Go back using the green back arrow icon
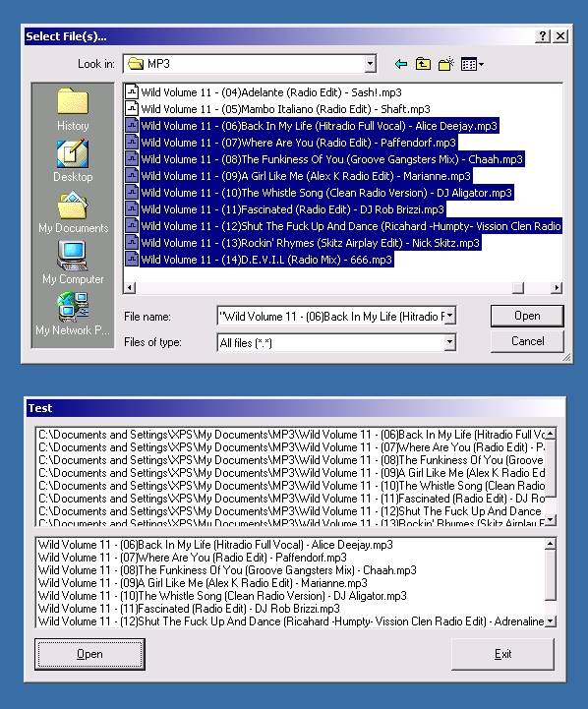The height and width of the screenshot is (709, 588). point(400,64)
